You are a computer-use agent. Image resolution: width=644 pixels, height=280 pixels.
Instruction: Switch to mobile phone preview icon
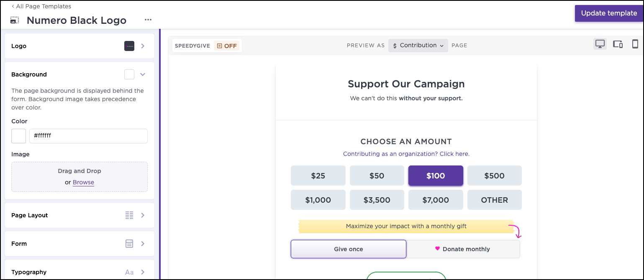[x=635, y=44]
